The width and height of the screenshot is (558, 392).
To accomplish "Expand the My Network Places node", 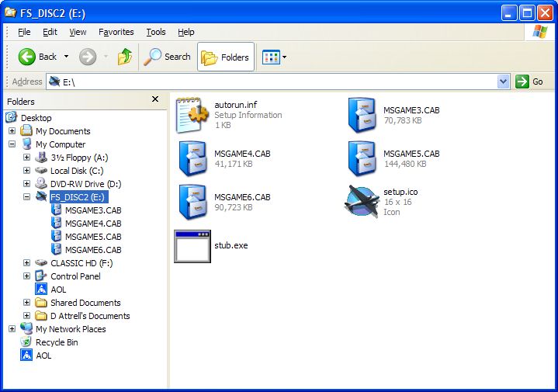I will click(x=12, y=329).
